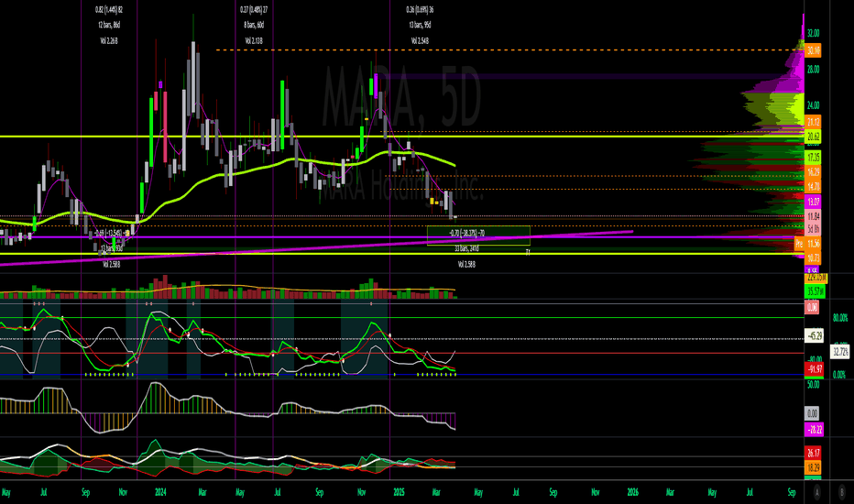Viewport: 854px width, 504px height.
Task: Click the 32.00 price axis tick
Action: click(x=813, y=33)
